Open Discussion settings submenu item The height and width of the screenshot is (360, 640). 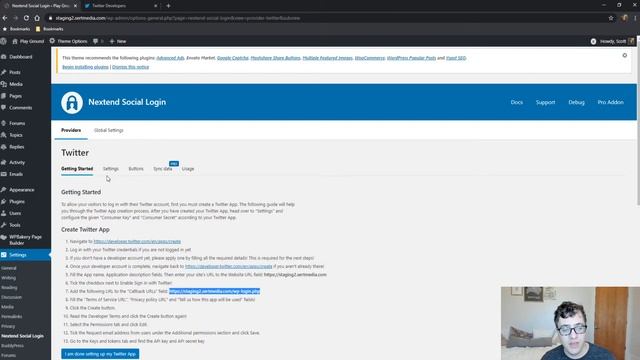point(11,297)
